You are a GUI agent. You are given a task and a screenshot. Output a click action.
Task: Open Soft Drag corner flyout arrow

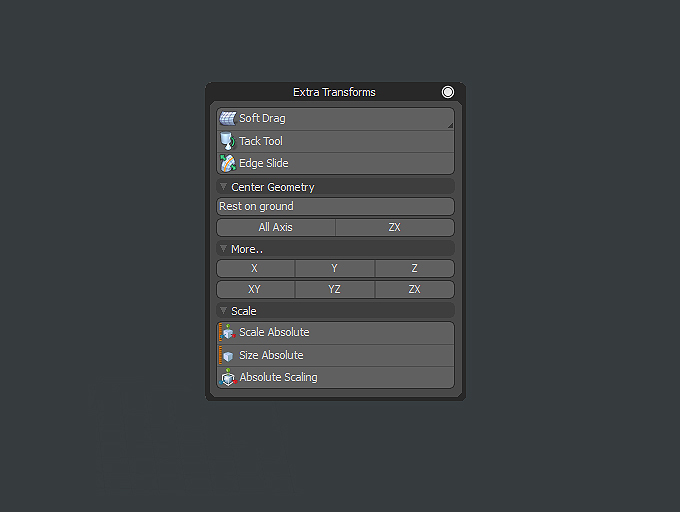coord(450,125)
